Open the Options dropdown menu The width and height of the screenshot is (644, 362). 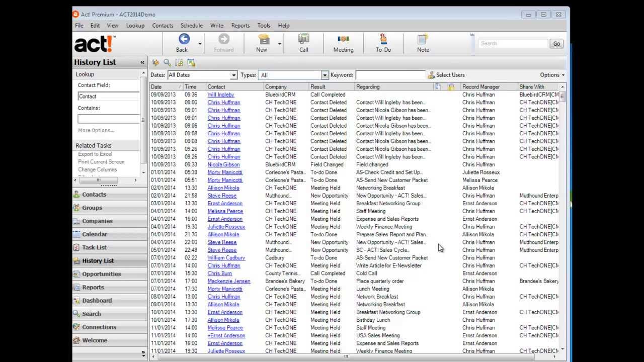552,75
